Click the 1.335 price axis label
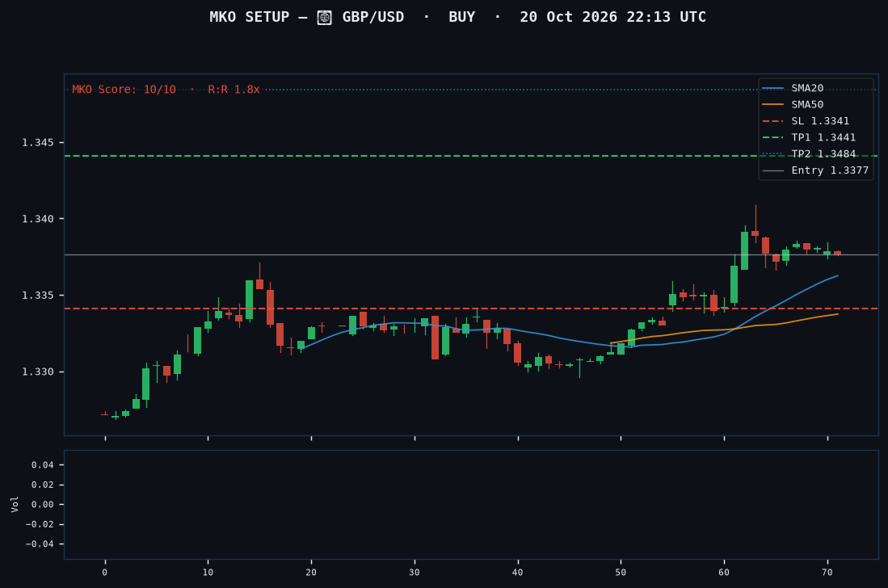This screenshot has height=588, width=888. point(38,296)
